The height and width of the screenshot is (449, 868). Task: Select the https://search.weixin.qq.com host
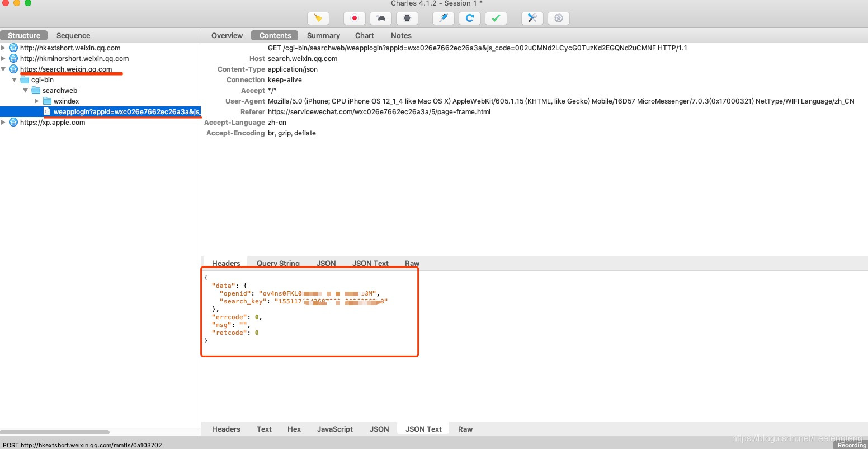(66, 69)
